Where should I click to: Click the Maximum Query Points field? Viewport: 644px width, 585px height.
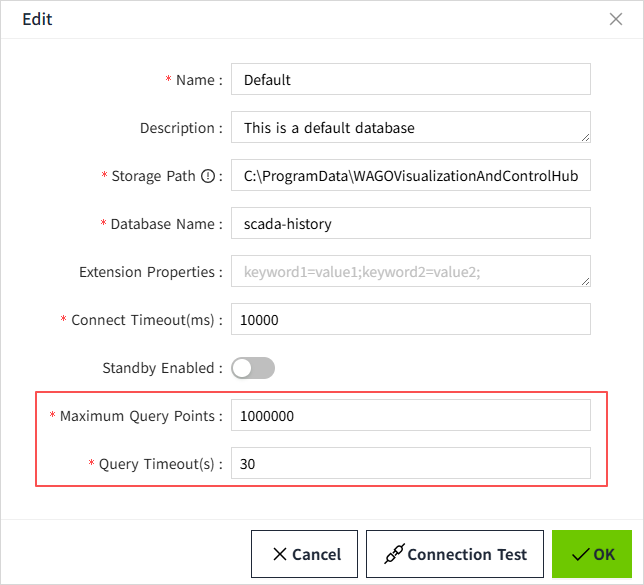click(410, 416)
